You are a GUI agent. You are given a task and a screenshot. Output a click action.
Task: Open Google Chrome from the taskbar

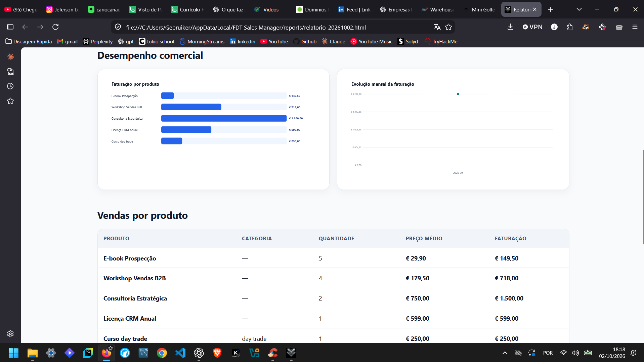point(162,353)
